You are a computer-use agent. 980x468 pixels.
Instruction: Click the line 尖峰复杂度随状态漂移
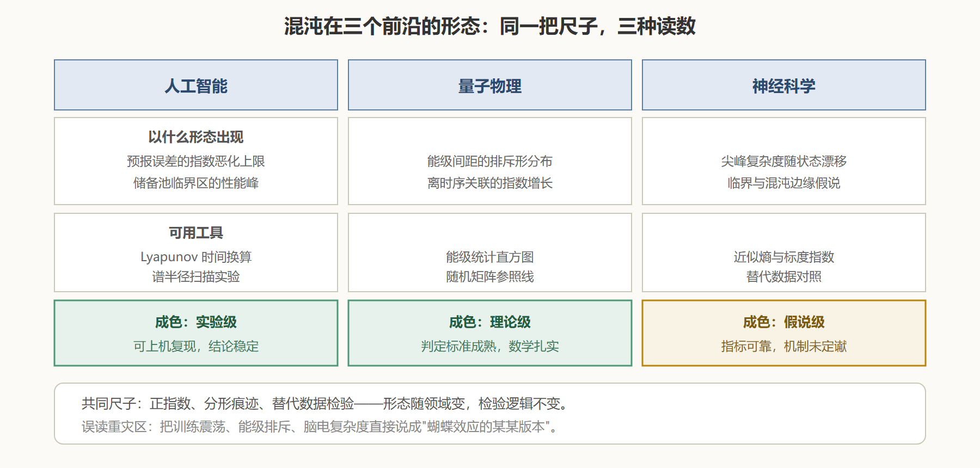click(x=784, y=161)
